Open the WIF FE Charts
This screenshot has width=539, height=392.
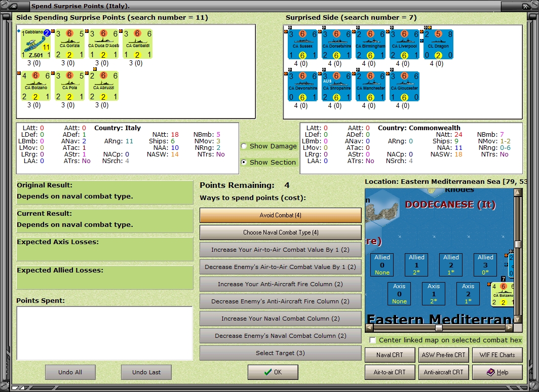pos(497,355)
